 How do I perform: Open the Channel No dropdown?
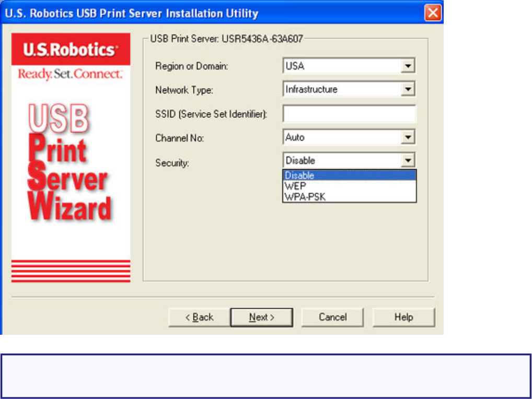[408, 137]
